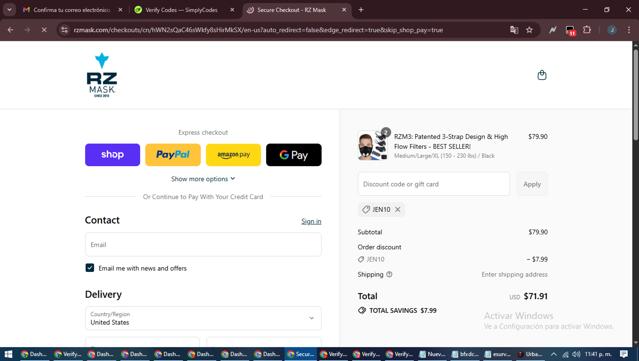
Task: Open the Country/Region dropdown
Action: 203,318
